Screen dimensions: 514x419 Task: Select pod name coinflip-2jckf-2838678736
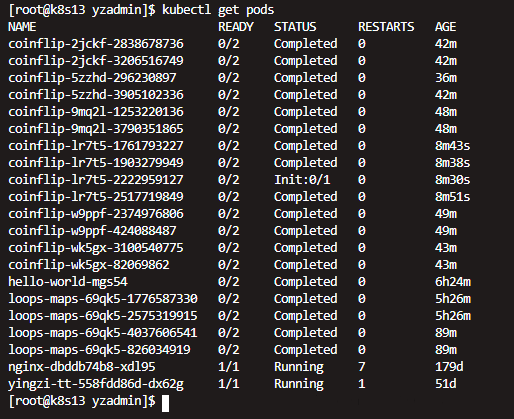pyautogui.click(x=96, y=44)
